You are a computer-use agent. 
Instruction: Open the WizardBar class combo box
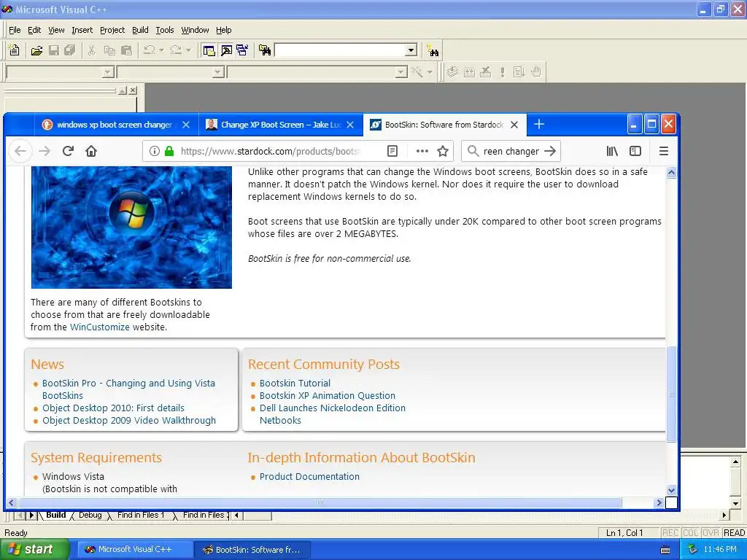click(60, 72)
